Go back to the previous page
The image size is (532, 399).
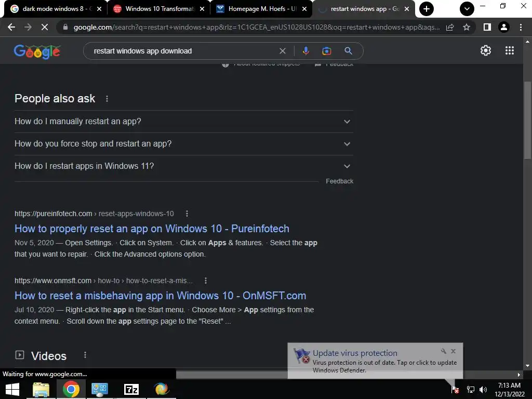[x=11, y=27]
